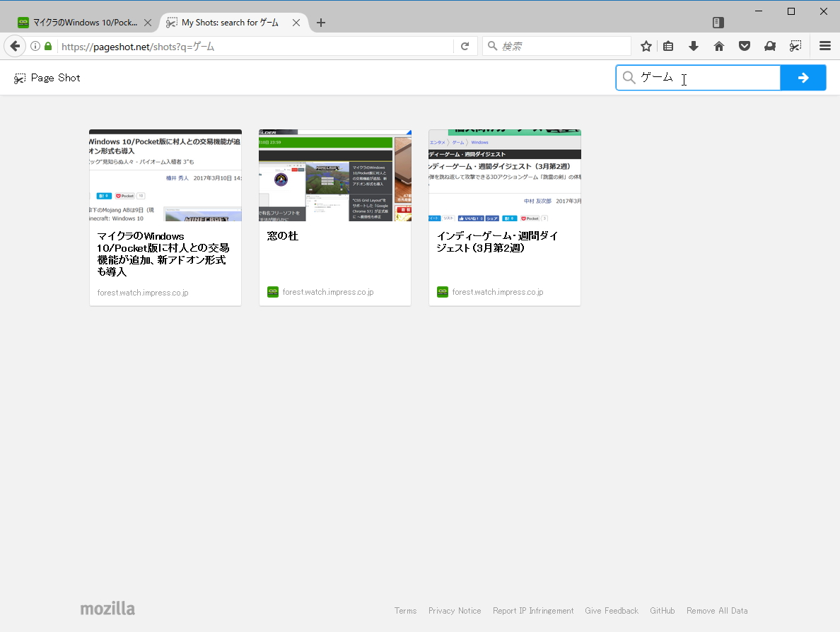Viewport: 840px width, 632px height.
Task: Click forest.watch.impress.co.jp under マイクラ card
Action: click(143, 293)
